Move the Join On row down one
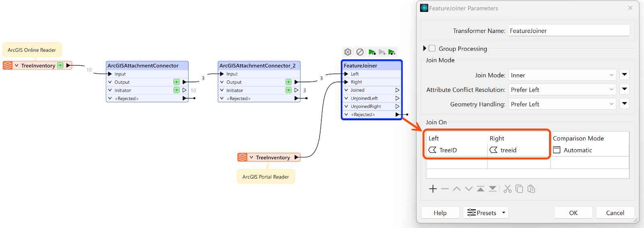The image size is (644, 228). point(469,189)
